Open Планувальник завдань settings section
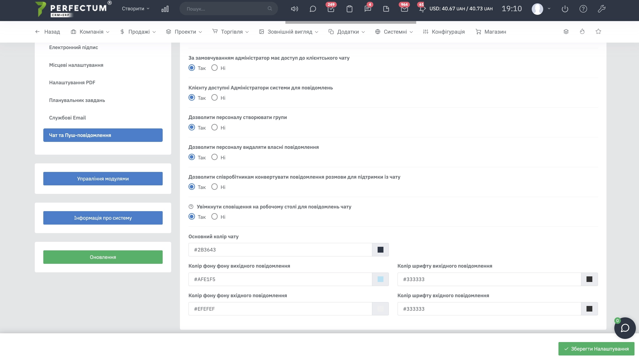The image size is (639, 364). (x=77, y=100)
